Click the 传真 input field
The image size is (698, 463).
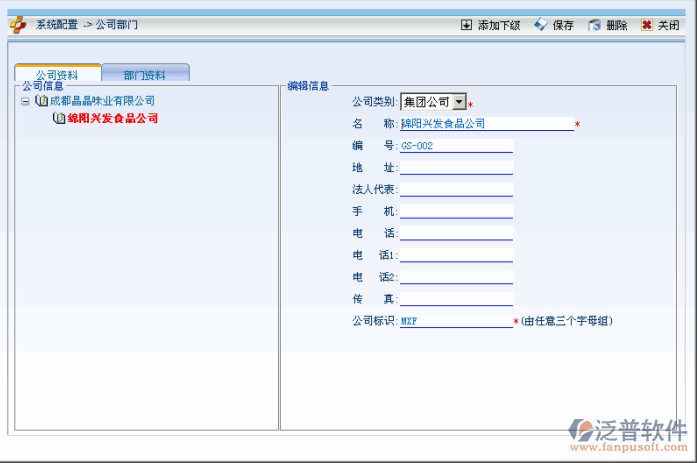tap(456, 299)
